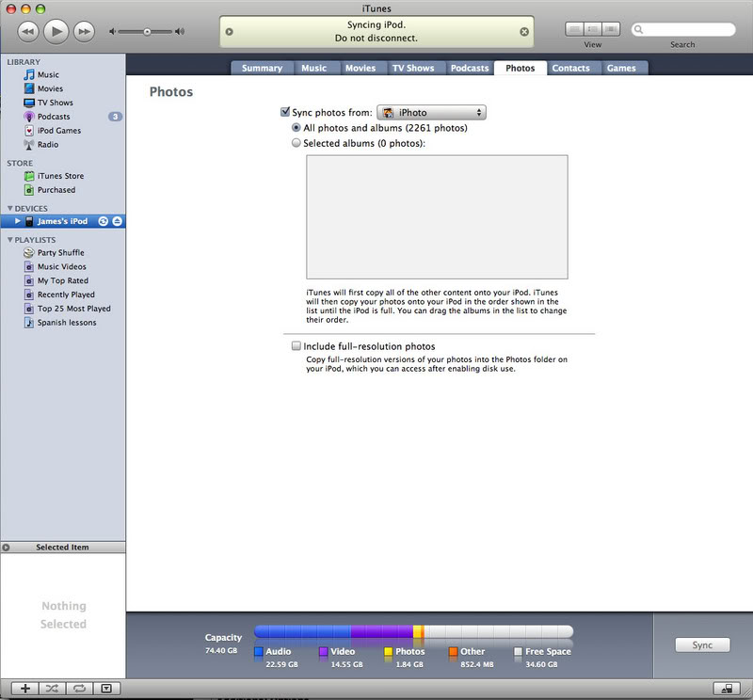Switch to list view button
The image size is (753, 700).
coord(574,29)
